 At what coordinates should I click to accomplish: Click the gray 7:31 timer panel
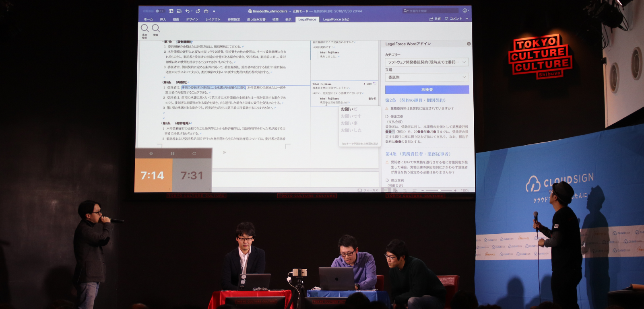(192, 175)
